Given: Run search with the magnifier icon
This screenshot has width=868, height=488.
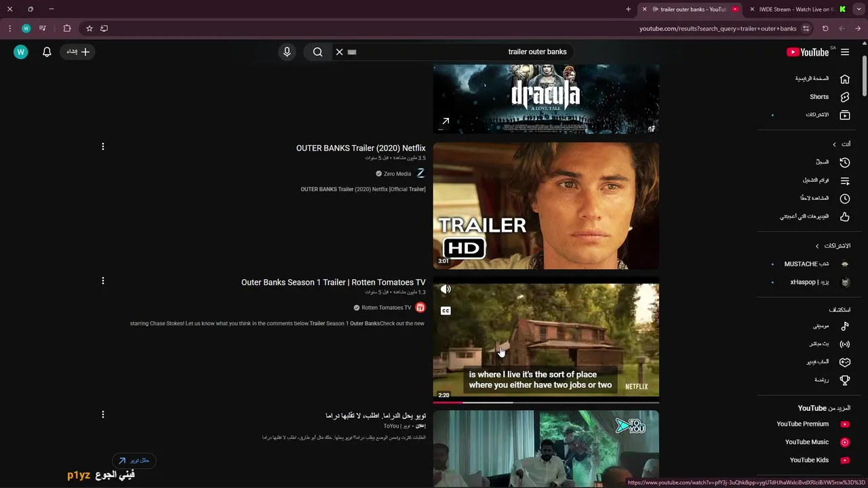Looking at the screenshot, I should pos(317,52).
